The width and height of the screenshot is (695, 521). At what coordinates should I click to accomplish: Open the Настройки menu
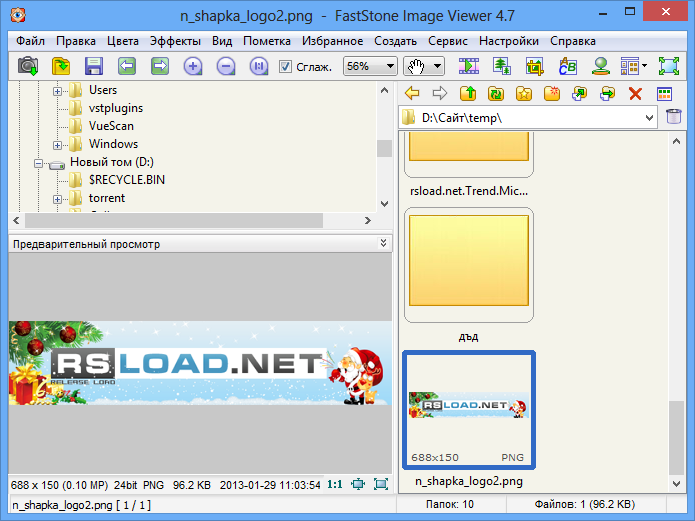(509, 41)
